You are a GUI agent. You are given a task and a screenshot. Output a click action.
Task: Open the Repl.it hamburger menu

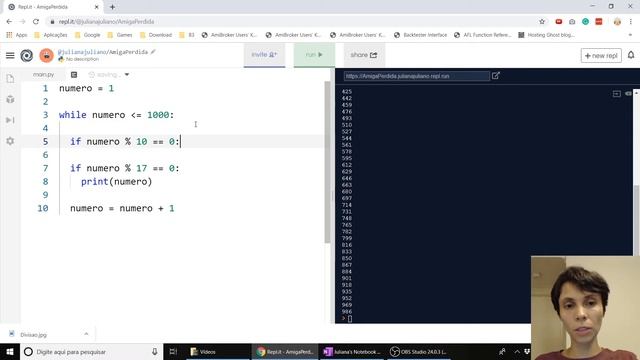point(10,55)
